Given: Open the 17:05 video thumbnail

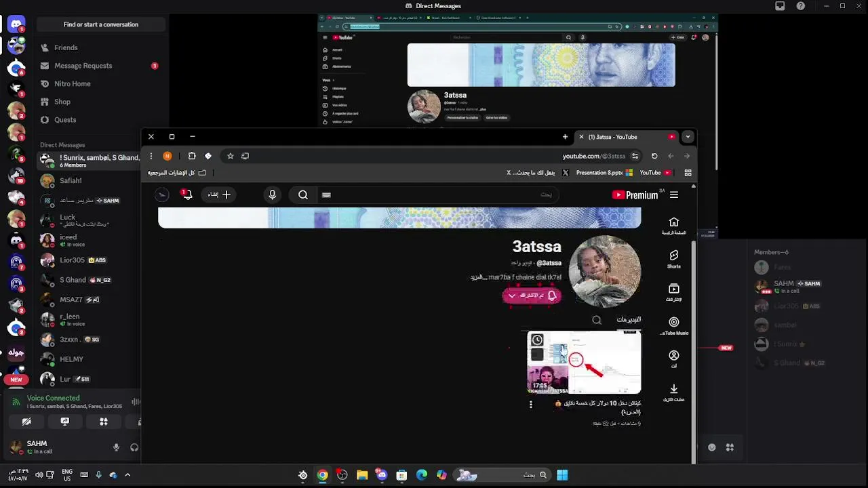Looking at the screenshot, I should coord(584,362).
